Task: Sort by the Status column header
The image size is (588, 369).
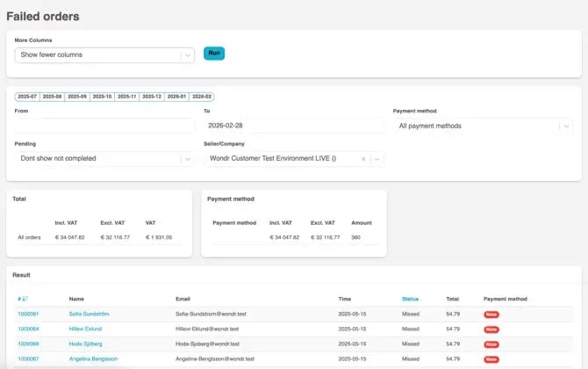Action: point(410,299)
